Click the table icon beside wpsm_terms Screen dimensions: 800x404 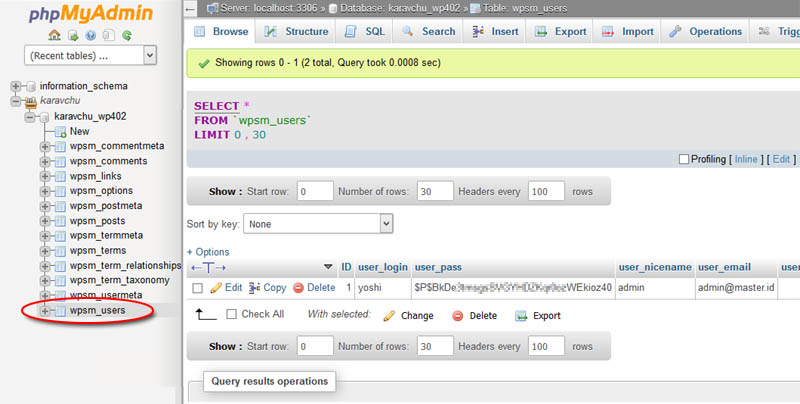point(60,251)
